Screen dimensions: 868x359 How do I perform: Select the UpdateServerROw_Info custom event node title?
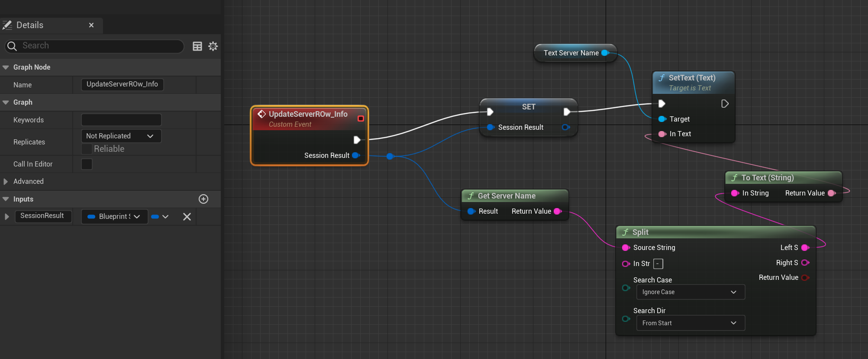pyautogui.click(x=308, y=114)
